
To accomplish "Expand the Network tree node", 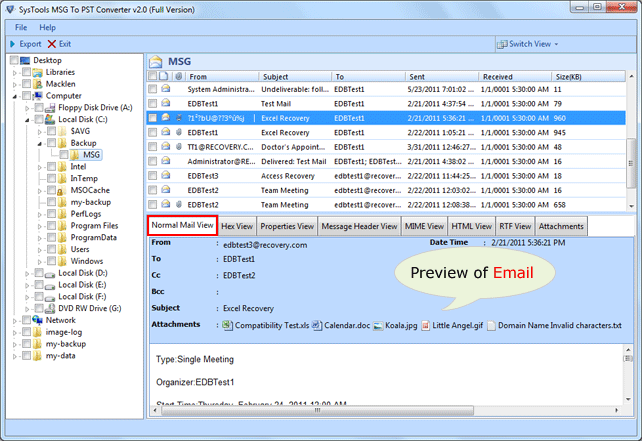I will pyautogui.click(x=15, y=321).
